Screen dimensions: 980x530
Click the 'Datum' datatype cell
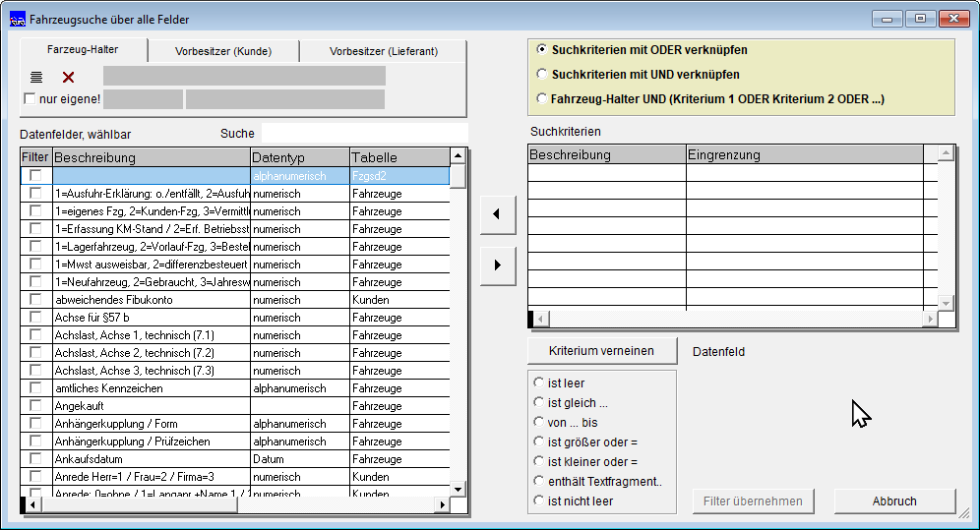point(299,459)
